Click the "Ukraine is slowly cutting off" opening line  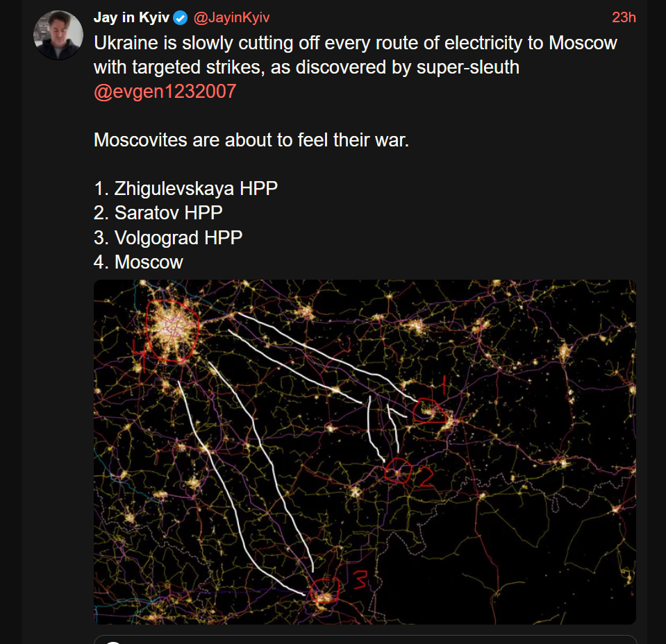coord(355,43)
